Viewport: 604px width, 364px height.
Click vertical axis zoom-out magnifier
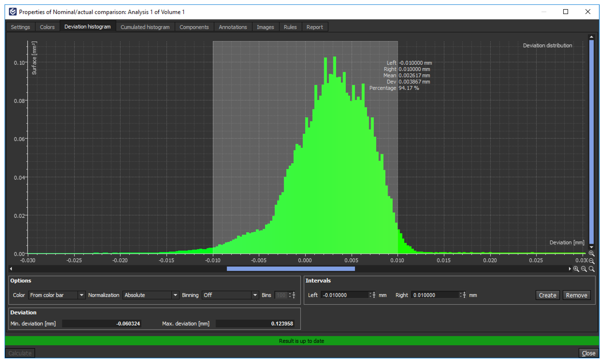point(591,261)
